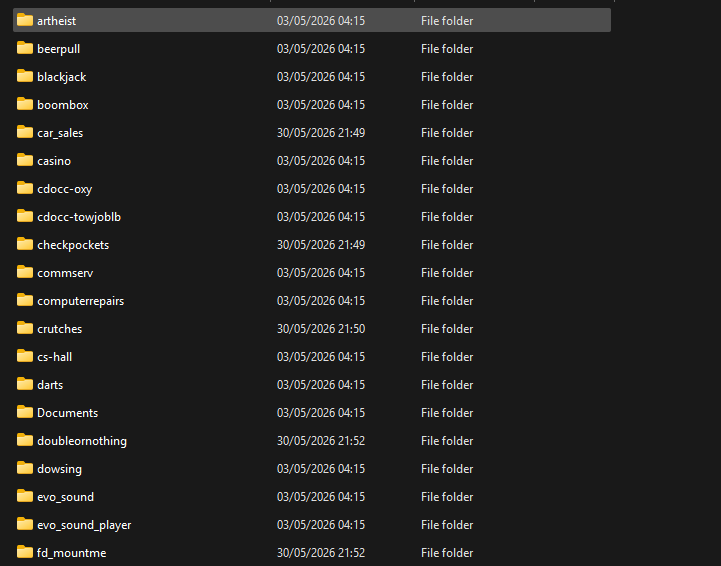Select the computerrepairs name text
The width and height of the screenshot is (721, 566).
click(x=80, y=301)
